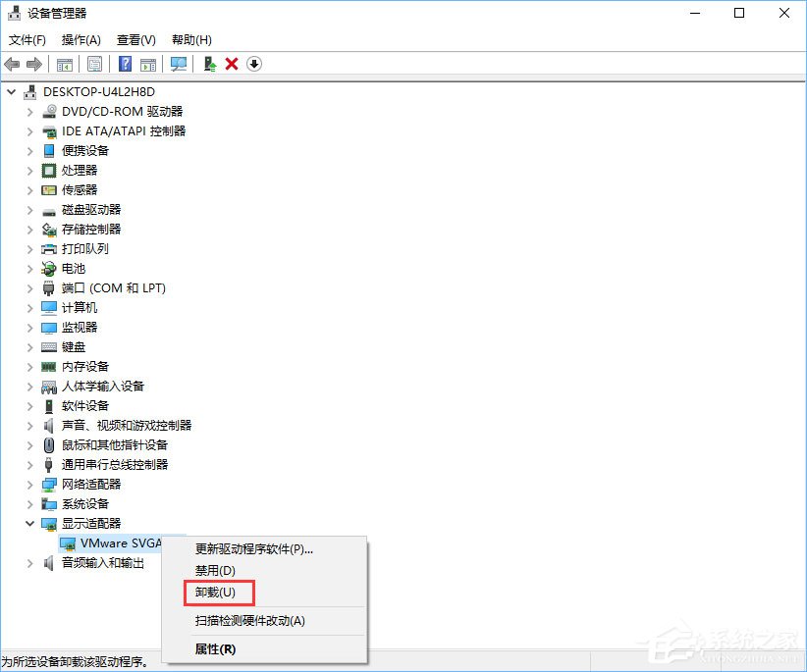The image size is (807, 672).
Task: Expand the 网络适配器 tree node
Action: click(x=29, y=484)
